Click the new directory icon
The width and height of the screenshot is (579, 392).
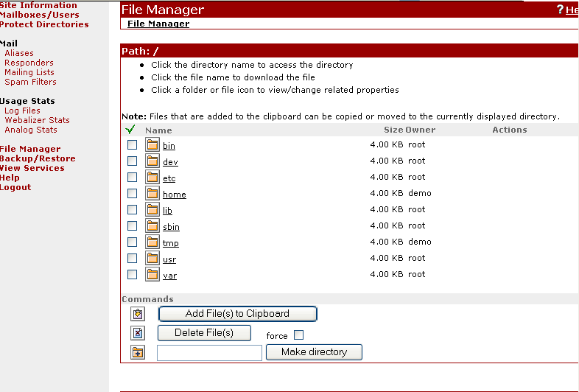138,353
